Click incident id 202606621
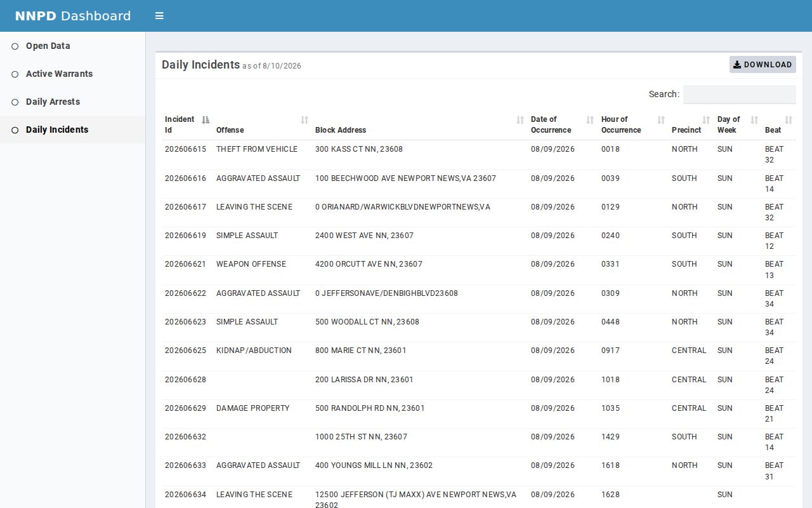 pos(185,264)
